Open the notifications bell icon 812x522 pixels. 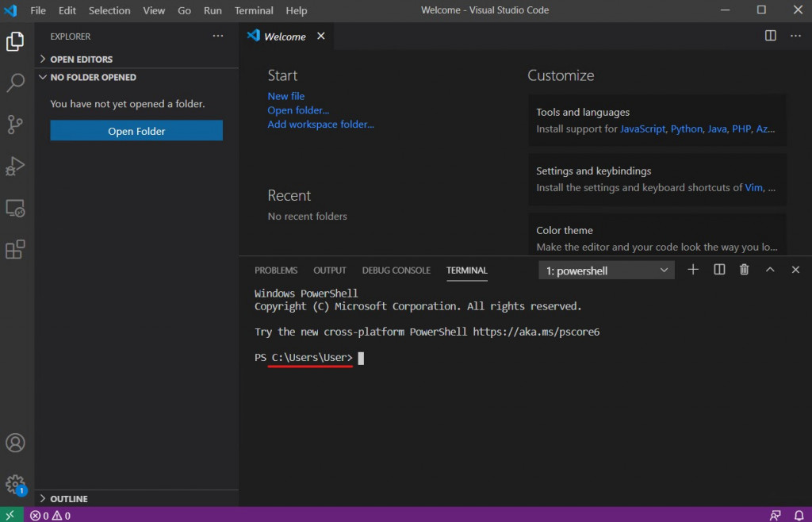(x=799, y=516)
